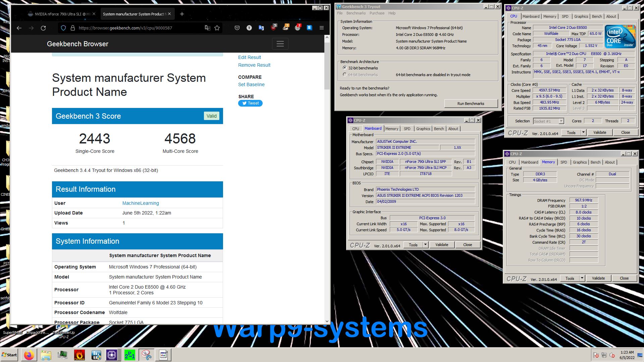Open Help menu in Geekbench 3
644x362 pixels.
392,13
